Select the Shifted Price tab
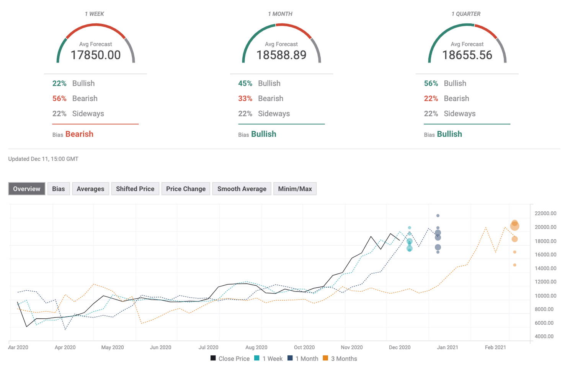This screenshot has width=588, height=365. (135, 188)
